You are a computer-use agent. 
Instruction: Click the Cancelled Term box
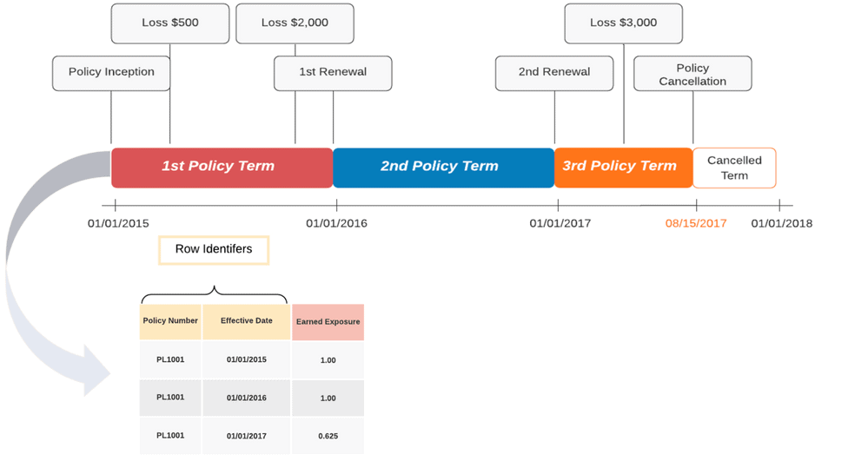(x=734, y=168)
